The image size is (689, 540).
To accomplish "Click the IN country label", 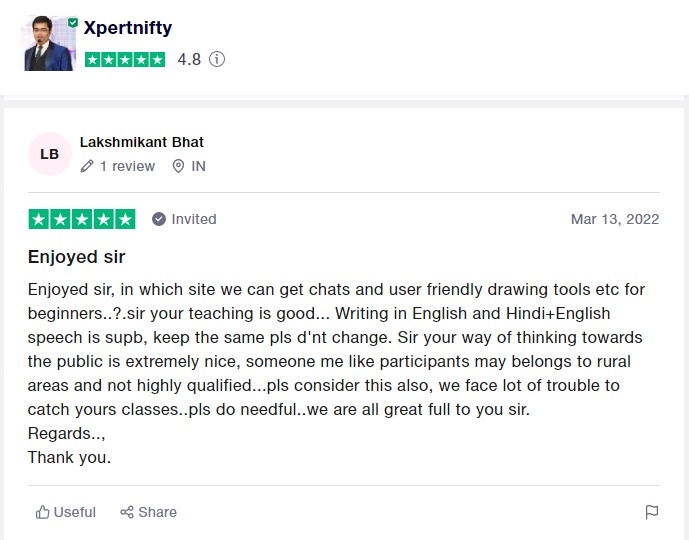I will click(198, 166).
